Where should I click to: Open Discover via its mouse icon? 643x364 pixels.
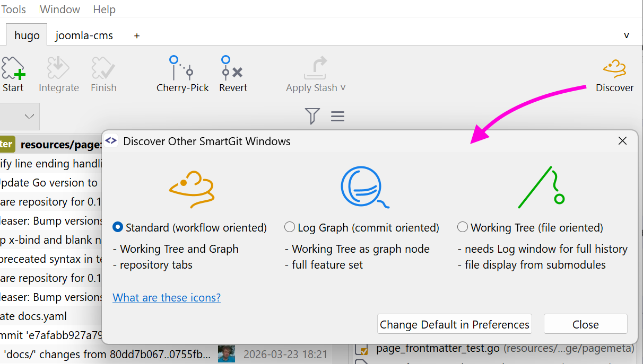tap(614, 69)
